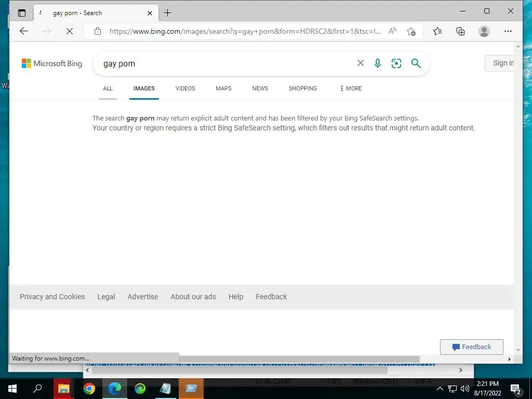The image size is (532, 399).
Task: Open the notification center icon
Action: point(516,389)
